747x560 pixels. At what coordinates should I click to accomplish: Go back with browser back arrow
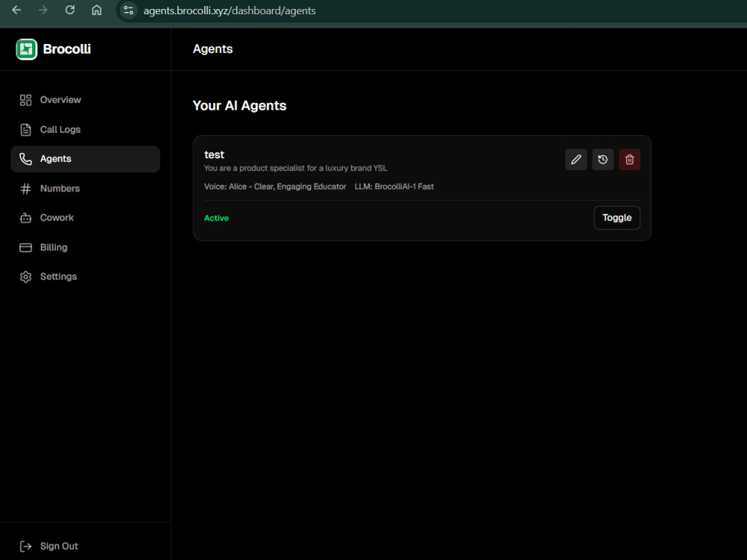pyautogui.click(x=16, y=10)
